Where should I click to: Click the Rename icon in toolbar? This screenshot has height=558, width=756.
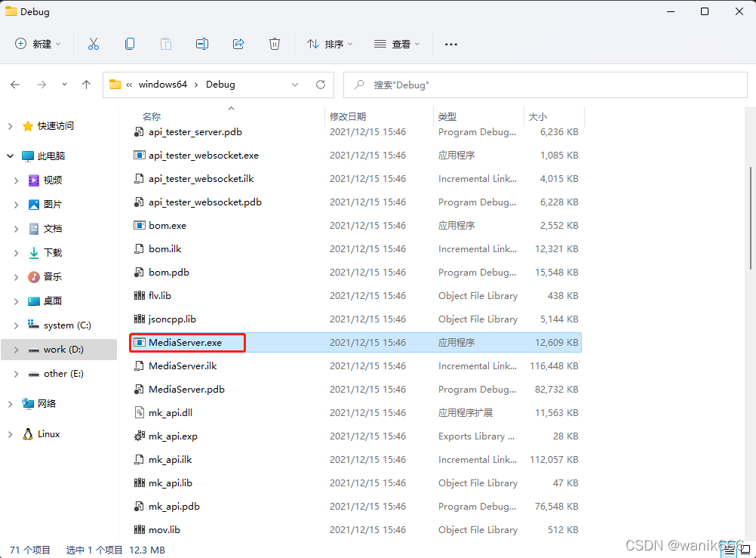(202, 44)
